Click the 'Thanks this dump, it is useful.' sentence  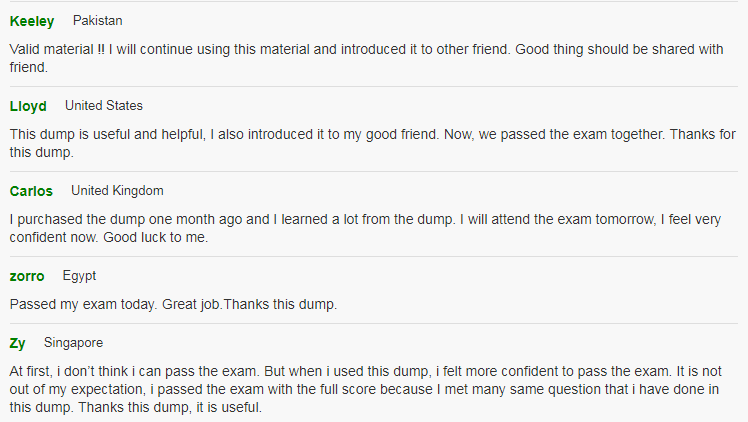(170, 407)
